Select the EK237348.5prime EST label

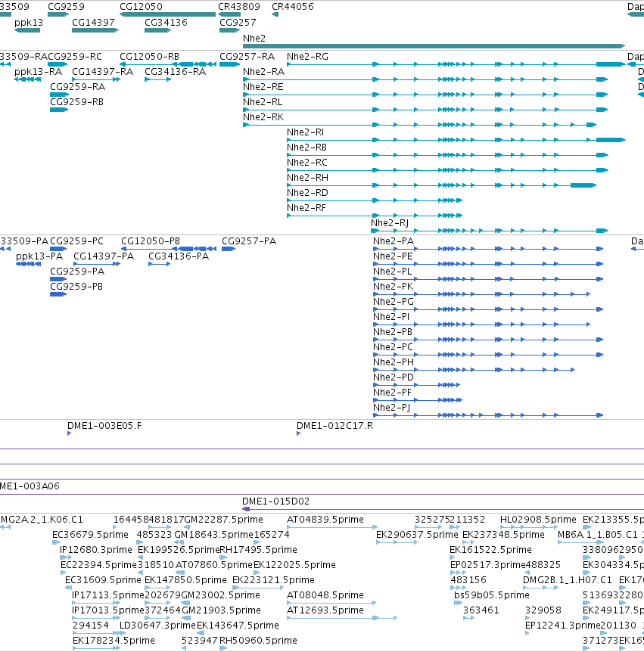click(x=503, y=535)
